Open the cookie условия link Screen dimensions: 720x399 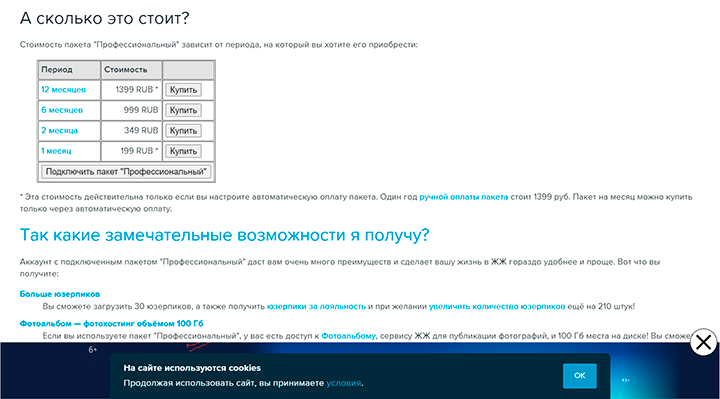(343, 383)
